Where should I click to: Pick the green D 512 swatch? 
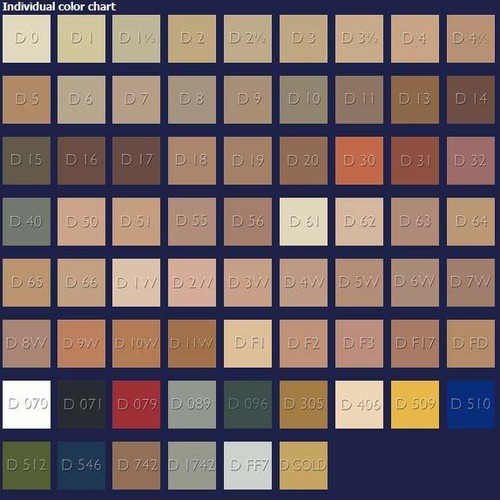pos(27,466)
